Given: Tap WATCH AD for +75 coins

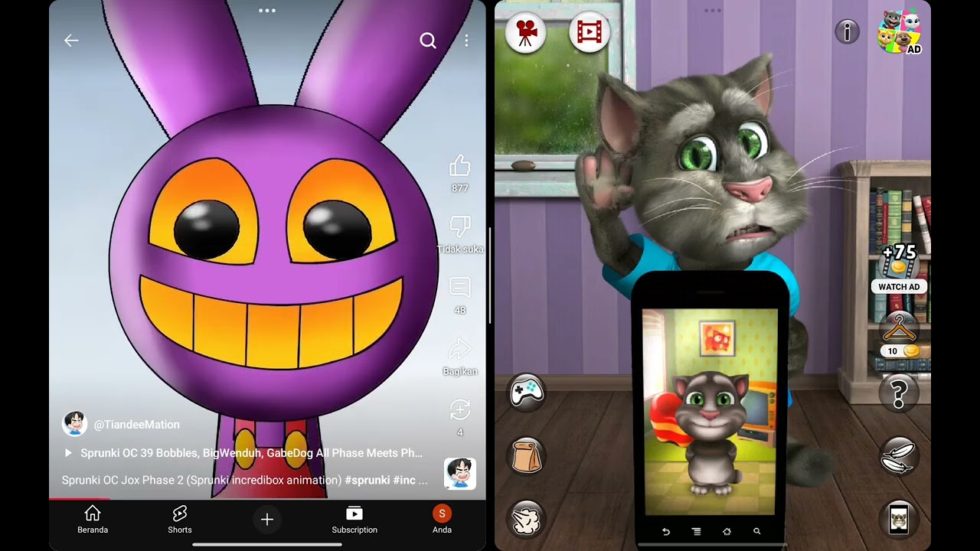Looking at the screenshot, I should coord(899,269).
